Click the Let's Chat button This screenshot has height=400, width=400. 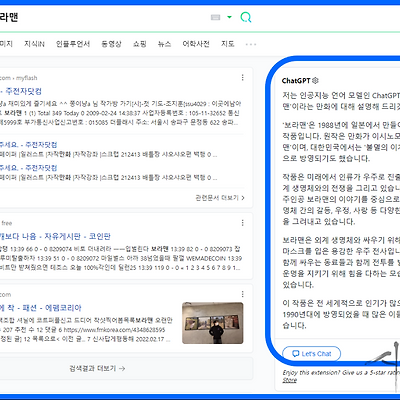coord(312,354)
